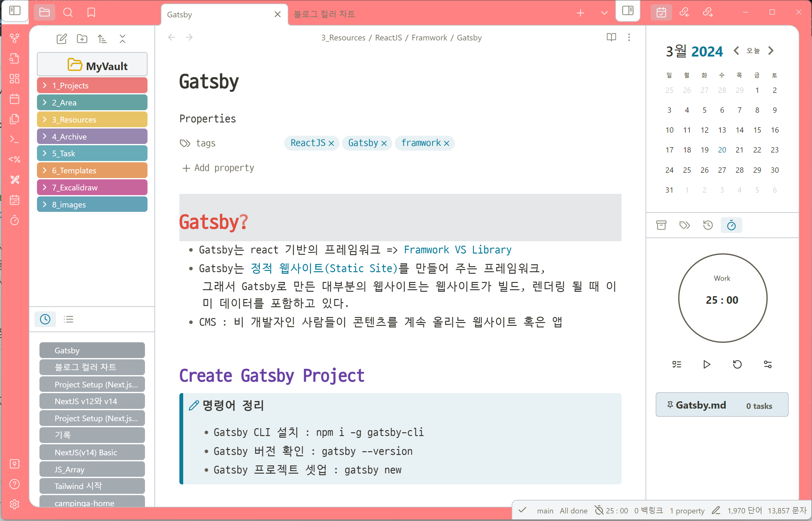Viewport: 812px width, 521px height.
Task: Click the main branch status bar item
Action: click(x=545, y=511)
